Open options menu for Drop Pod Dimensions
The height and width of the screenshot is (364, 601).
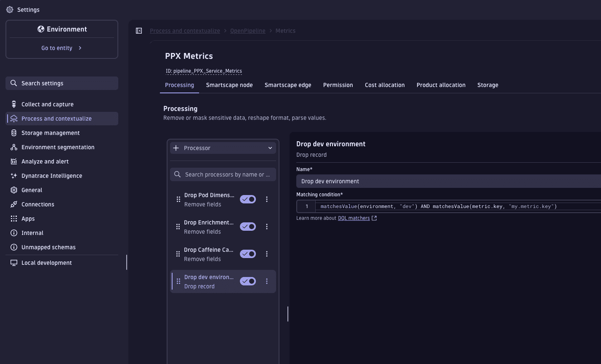coord(267,199)
